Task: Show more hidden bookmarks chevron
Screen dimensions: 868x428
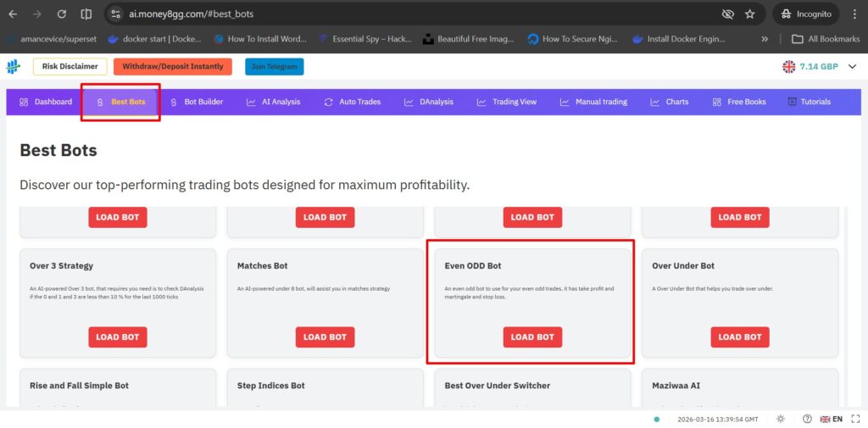Action: [765, 39]
